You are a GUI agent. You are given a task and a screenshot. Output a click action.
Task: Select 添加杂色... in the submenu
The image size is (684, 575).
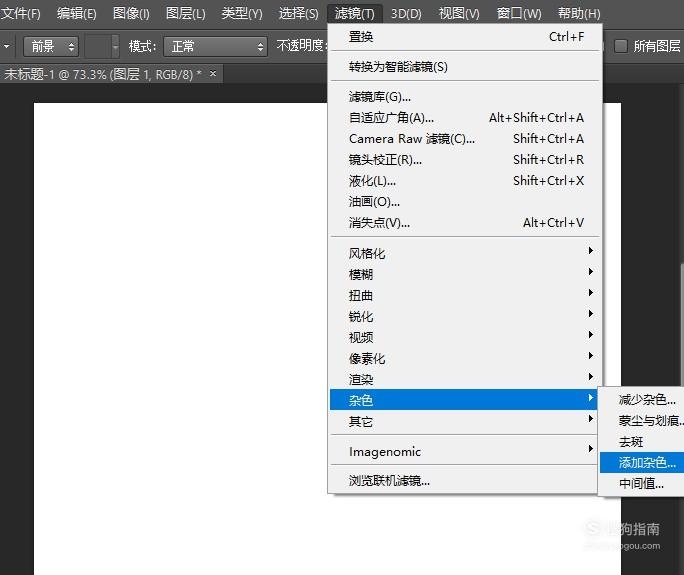point(642,462)
